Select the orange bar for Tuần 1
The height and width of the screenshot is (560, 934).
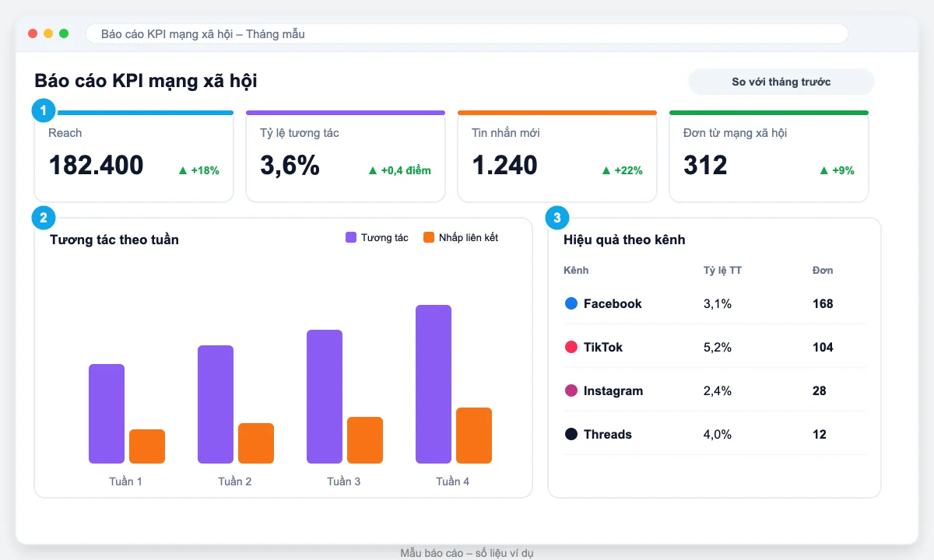147,446
